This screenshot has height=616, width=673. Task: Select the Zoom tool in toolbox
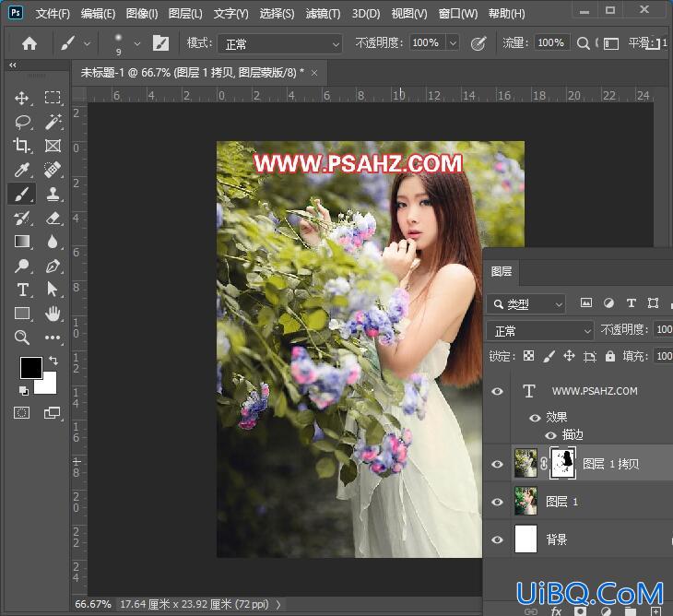pos(21,338)
